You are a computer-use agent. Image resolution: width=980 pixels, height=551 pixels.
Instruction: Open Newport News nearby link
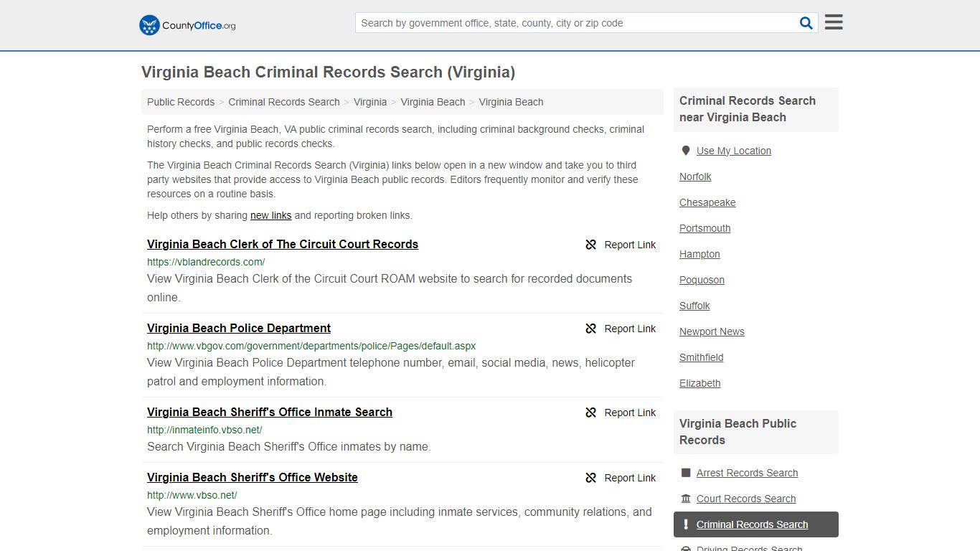tap(712, 331)
